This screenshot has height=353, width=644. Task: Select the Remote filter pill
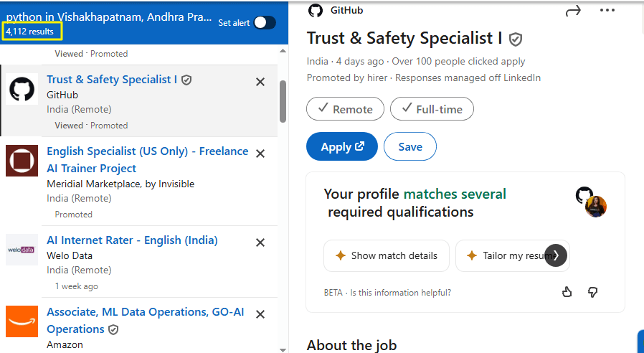coord(345,109)
